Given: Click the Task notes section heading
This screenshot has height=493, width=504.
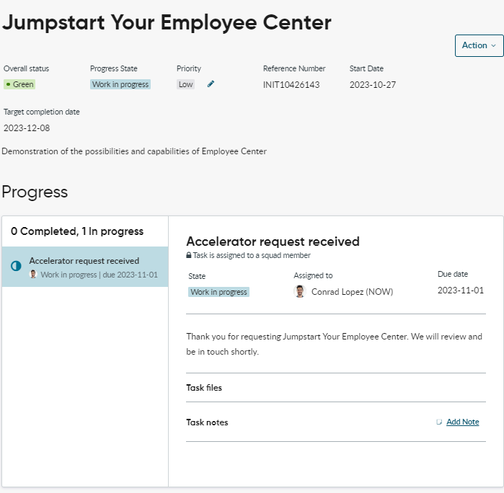Looking at the screenshot, I should pos(207,422).
